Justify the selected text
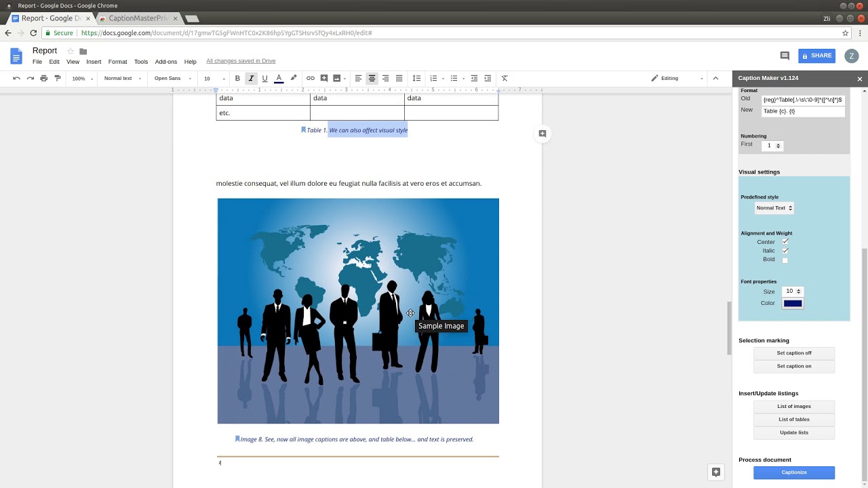 click(x=399, y=79)
